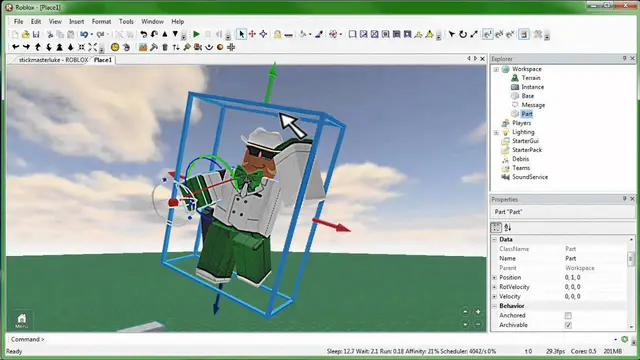Screen dimensions: 640x360
Task: Expand the RotVelocity property
Action: [495, 287]
